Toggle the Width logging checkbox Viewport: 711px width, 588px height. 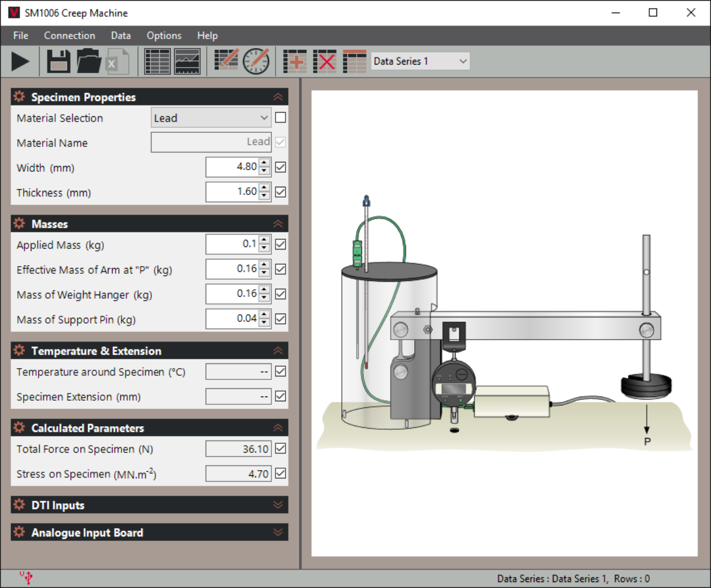(x=279, y=167)
